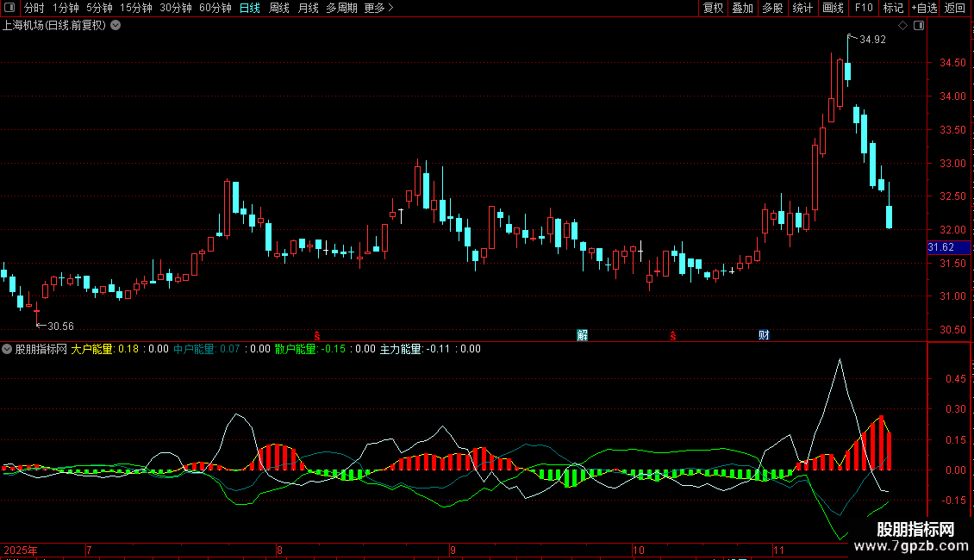Expand the 更多 periods menu
Viewport: 974px width, 560px height.
click(x=379, y=8)
